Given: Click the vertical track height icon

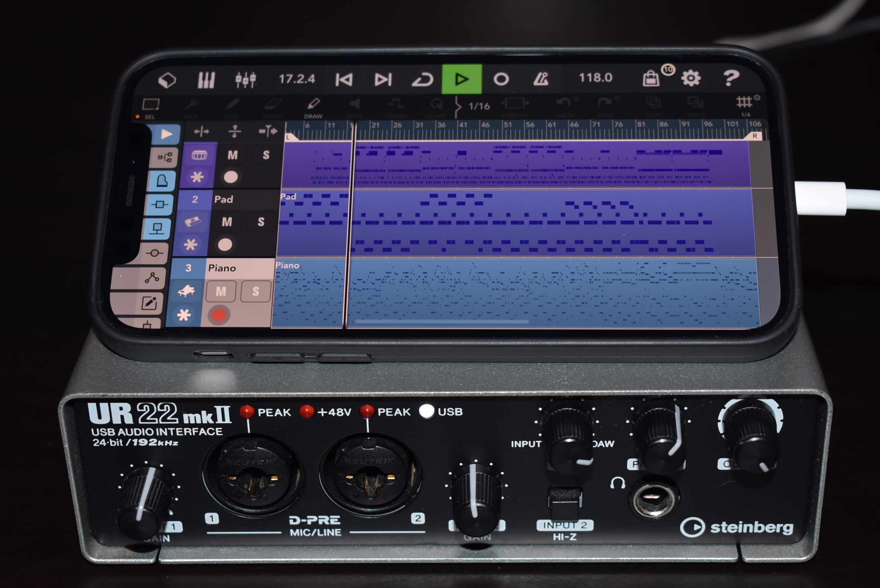Looking at the screenshot, I should pyautogui.click(x=235, y=131).
